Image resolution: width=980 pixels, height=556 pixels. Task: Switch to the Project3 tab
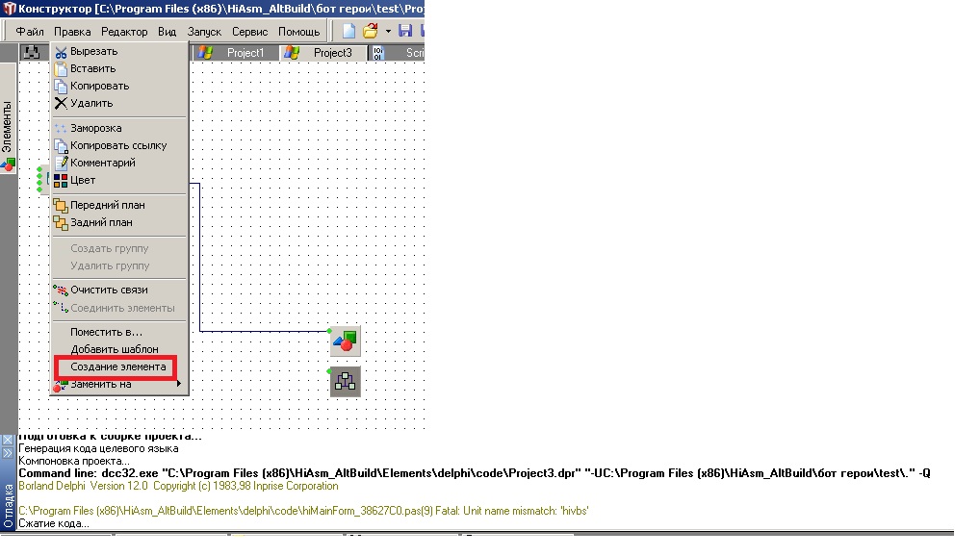332,53
